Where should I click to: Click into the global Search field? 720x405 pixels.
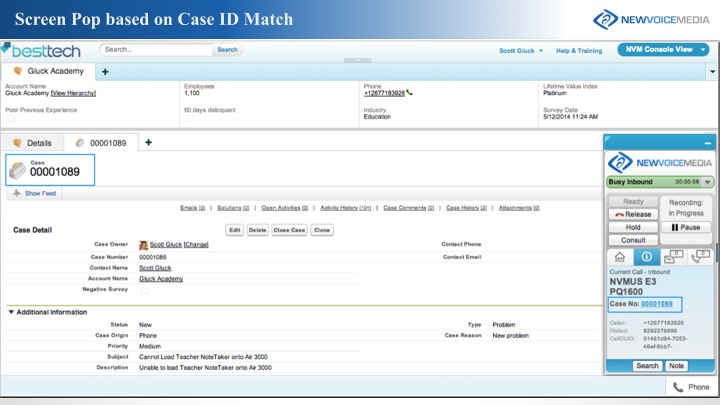[156, 50]
